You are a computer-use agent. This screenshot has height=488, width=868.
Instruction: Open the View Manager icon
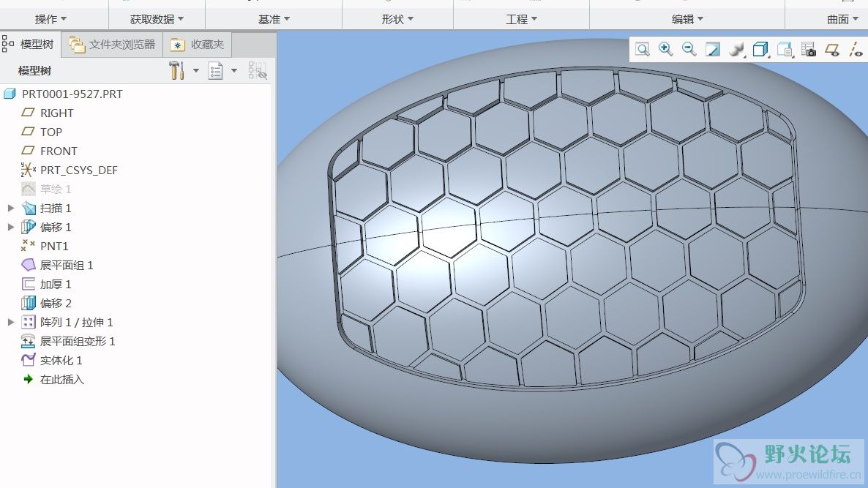coord(785,49)
